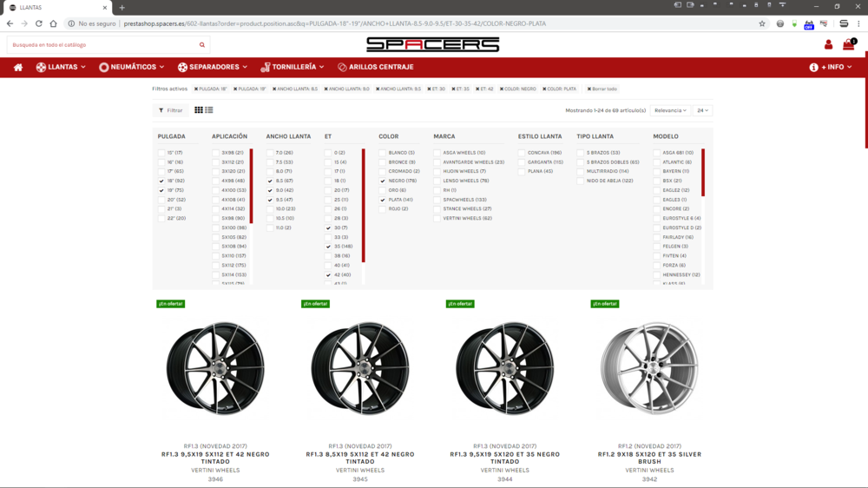This screenshot has height=488, width=868.
Task: Switch to list view icon
Action: tap(209, 110)
